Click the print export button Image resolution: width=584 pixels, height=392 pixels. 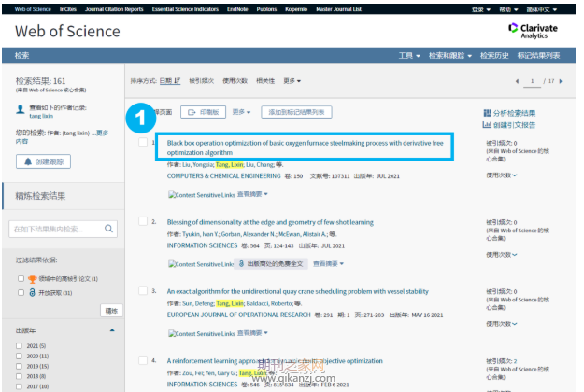pos(204,112)
